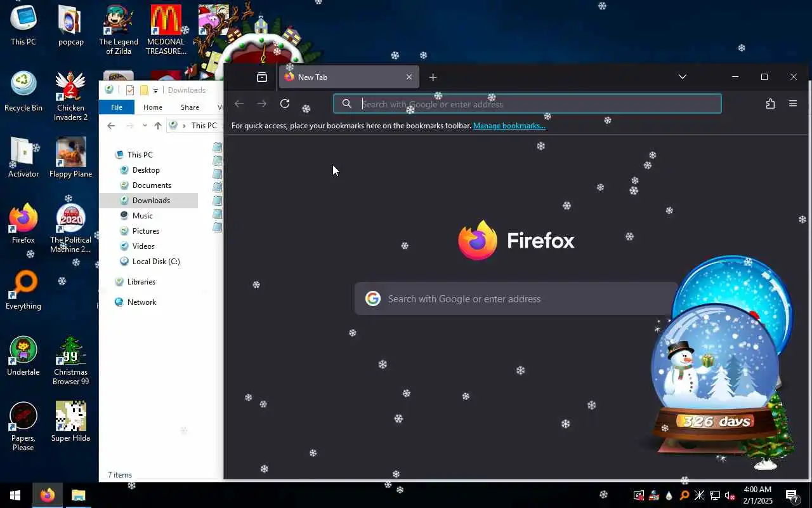Open the Manage bookmarks link
Viewport: 812px width, 508px height.
pos(509,126)
